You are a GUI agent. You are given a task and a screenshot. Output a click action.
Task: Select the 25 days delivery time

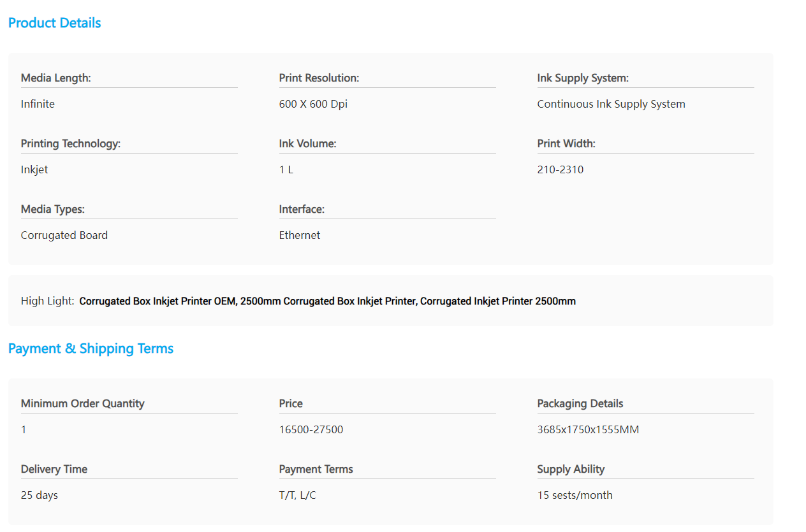[x=39, y=495]
